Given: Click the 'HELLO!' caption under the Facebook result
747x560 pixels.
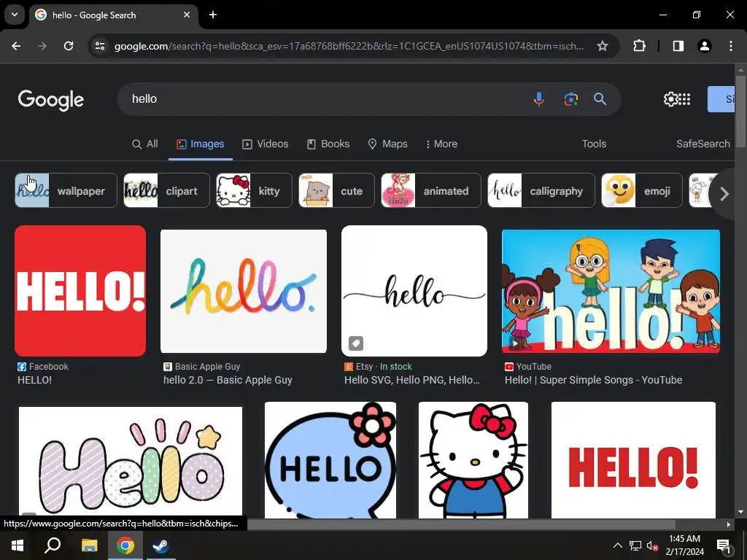Looking at the screenshot, I should [35, 380].
